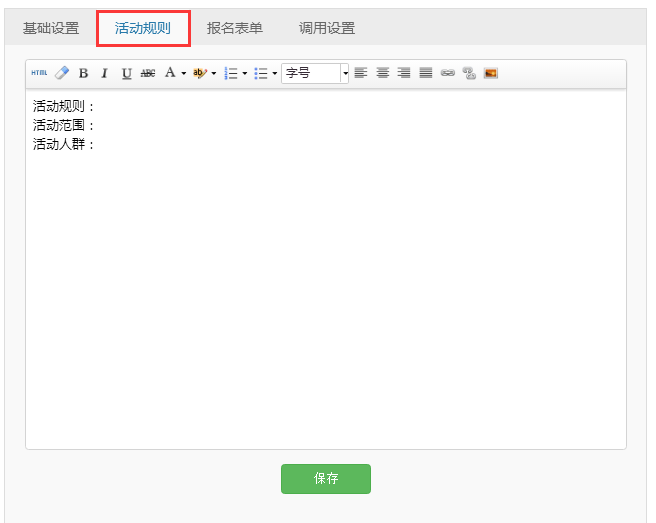
Task: Insert a hyperlink
Action: coord(447,73)
